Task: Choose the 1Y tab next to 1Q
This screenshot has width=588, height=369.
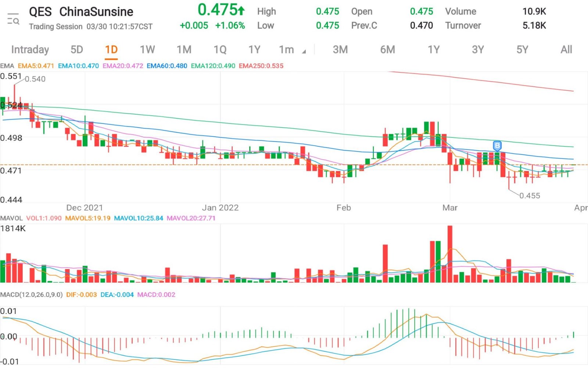Action: pos(254,50)
